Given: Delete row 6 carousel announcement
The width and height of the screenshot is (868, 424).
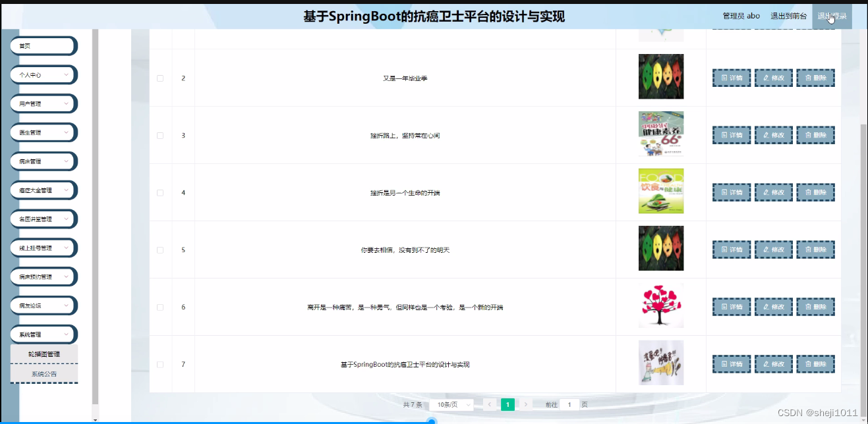Looking at the screenshot, I should click(815, 306).
